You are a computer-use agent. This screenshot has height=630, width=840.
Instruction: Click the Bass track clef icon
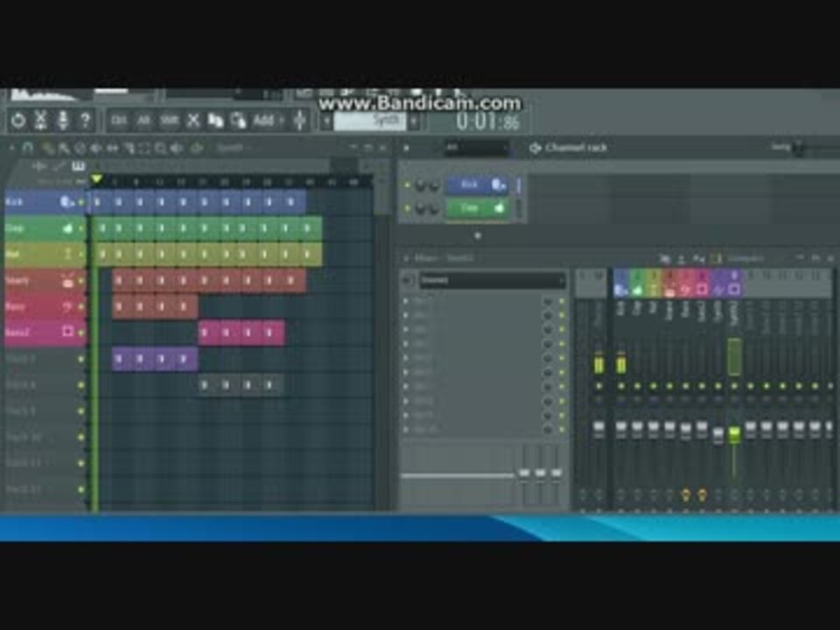pyautogui.click(x=67, y=306)
